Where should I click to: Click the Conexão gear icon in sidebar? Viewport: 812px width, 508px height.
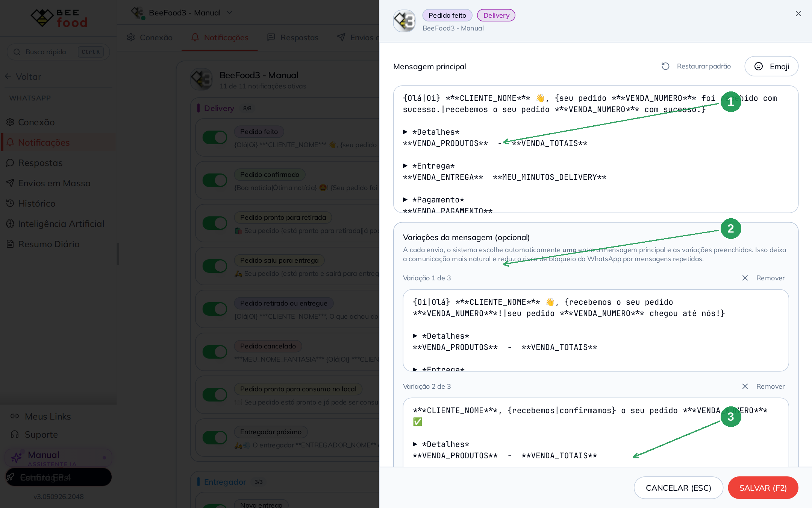(x=10, y=122)
